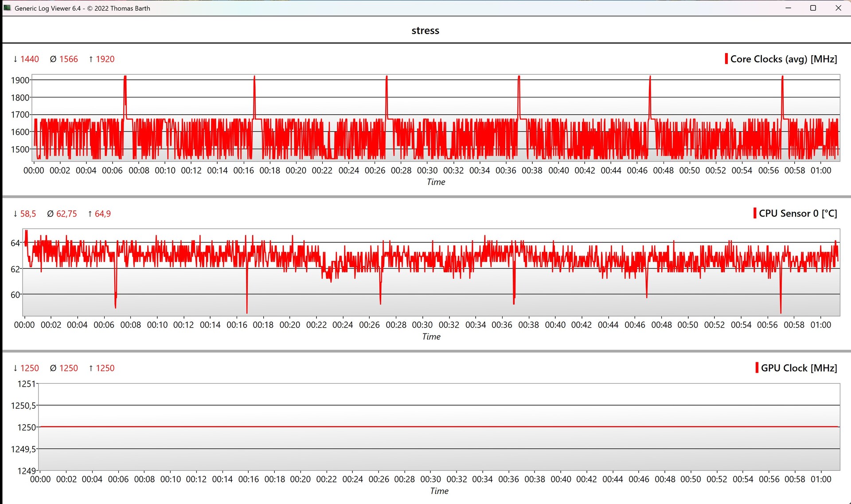This screenshot has height=504, width=851.
Task: Click the GPU Clock [MHz] legend label
Action: pos(799,368)
